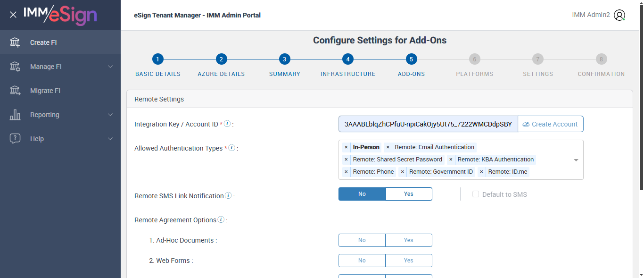Click the Migrate FI bank icon
This screenshot has height=278, width=644.
tap(15, 91)
